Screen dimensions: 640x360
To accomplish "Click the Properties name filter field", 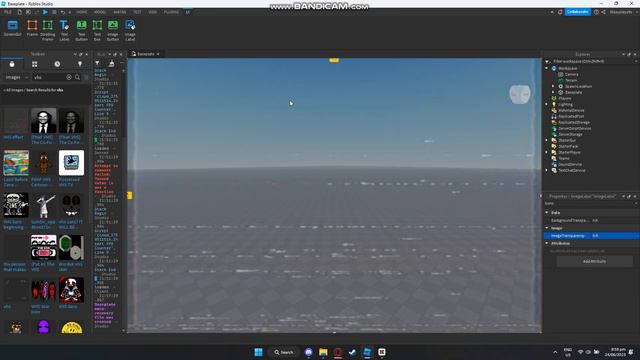I will (x=590, y=203).
